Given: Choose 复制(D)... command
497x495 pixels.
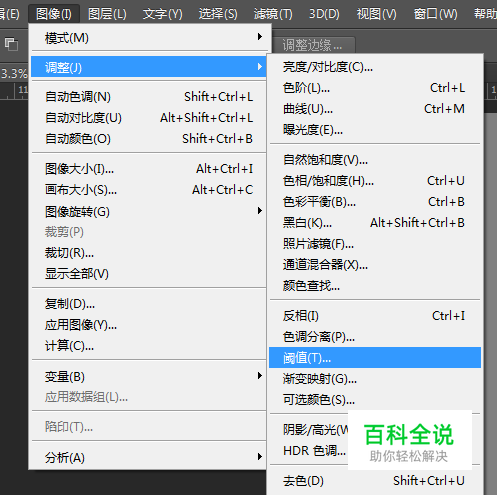Looking at the screenshot, I should [x=149, y=304].
